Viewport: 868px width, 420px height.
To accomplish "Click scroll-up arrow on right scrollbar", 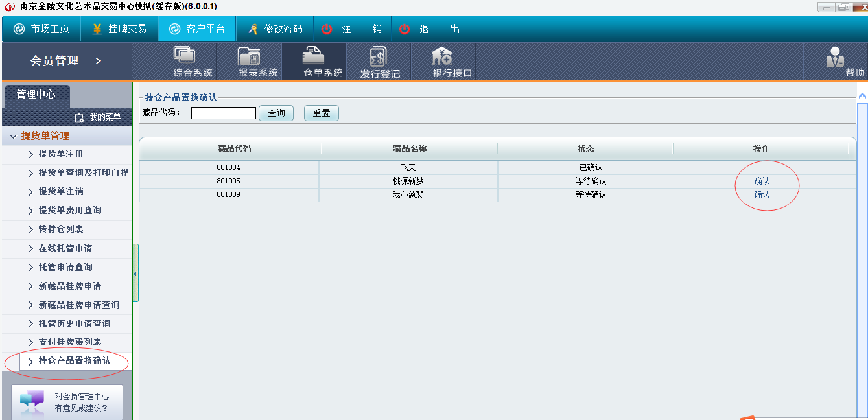I will (x=862, y=96).
